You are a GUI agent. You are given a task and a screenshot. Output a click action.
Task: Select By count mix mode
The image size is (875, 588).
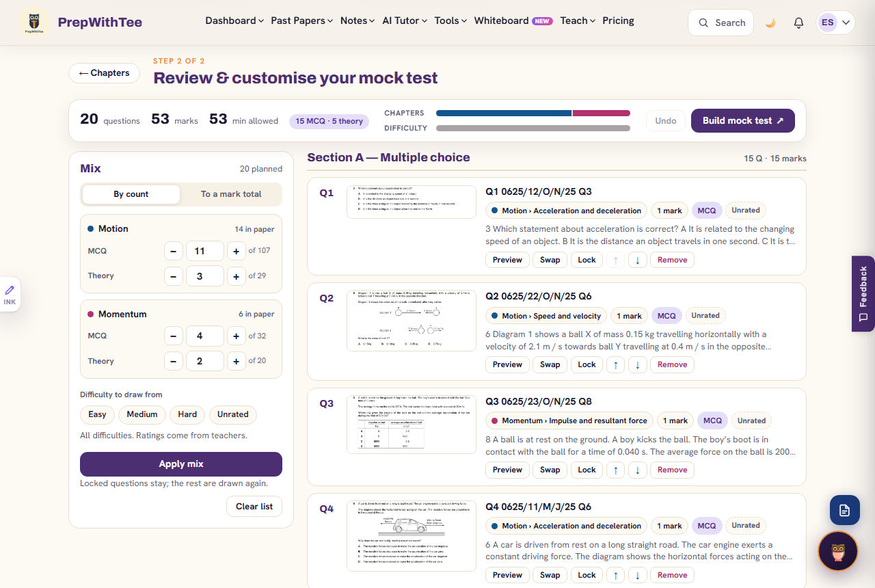[x=131, y=194]
